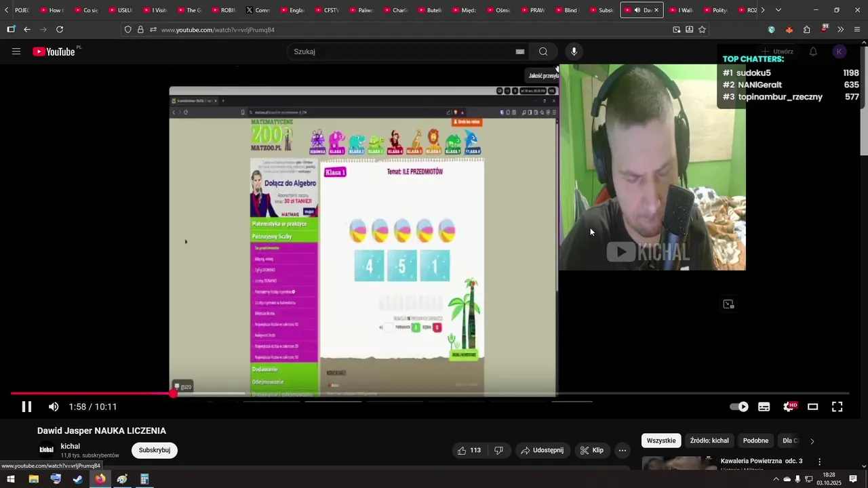Switch to the CFSTV tab
Viewport: 868px width, 488px height.
[327, 10]
